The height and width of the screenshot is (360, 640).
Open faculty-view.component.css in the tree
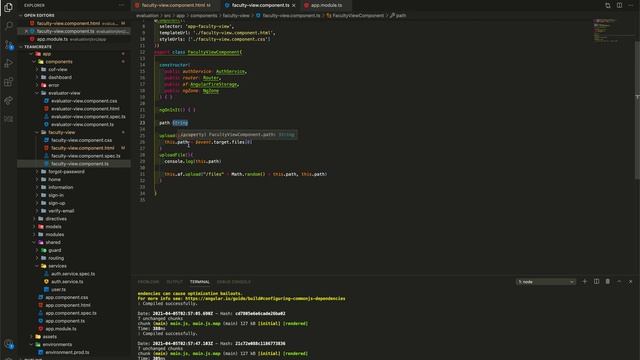[x=81, y=140]
